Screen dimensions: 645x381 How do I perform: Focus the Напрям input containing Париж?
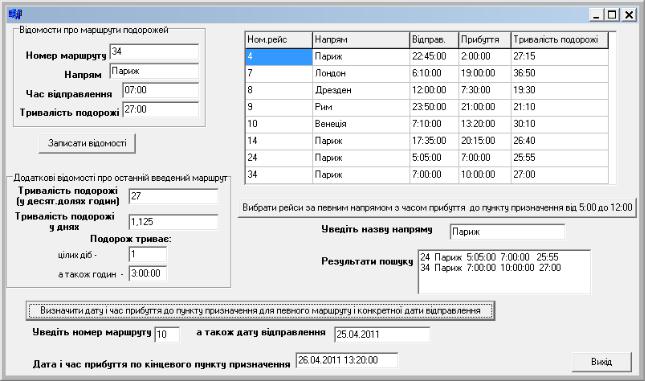click(154, 71)
